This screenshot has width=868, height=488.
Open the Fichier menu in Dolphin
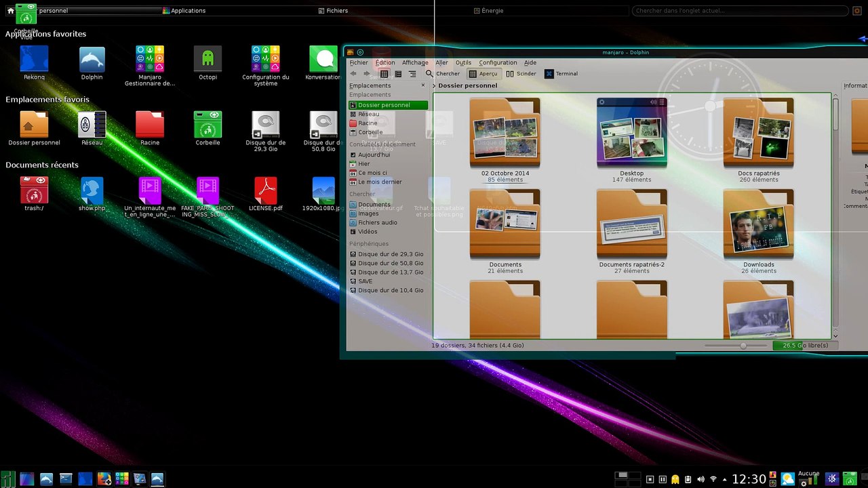(359, 62)
